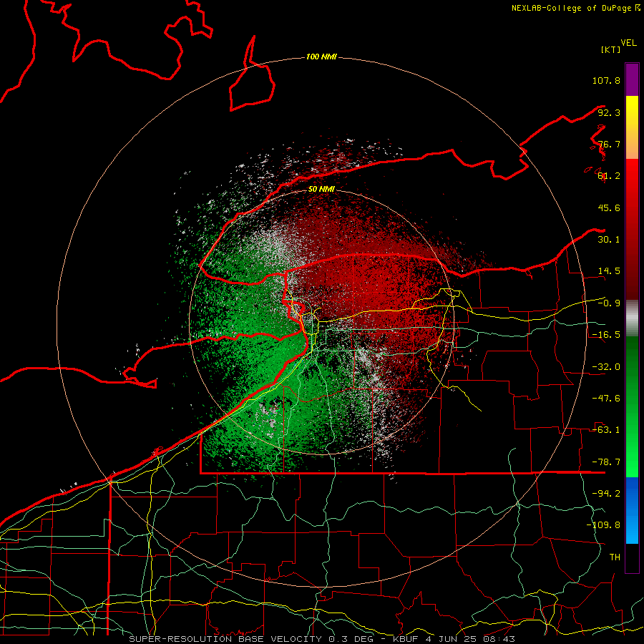Click the 76.7 velocity scale value
Viewport: 644px width, 644px height.
(x=609, y=144)
